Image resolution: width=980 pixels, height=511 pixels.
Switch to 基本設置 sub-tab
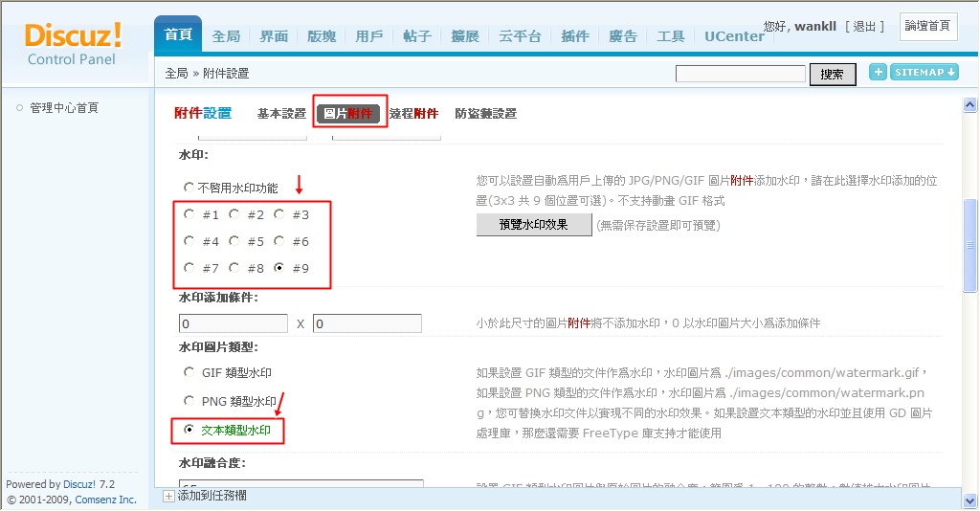point(281,114)
